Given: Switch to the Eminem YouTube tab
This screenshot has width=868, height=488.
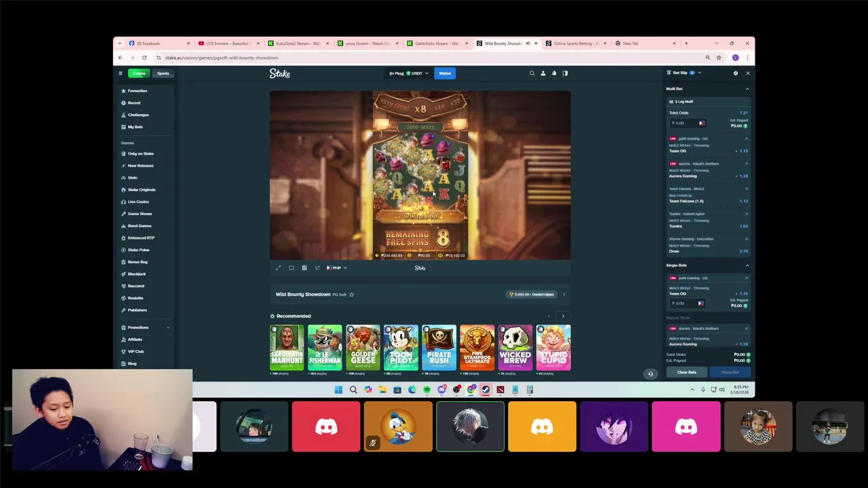Looking at the screenshot, I should pos(229,43).
